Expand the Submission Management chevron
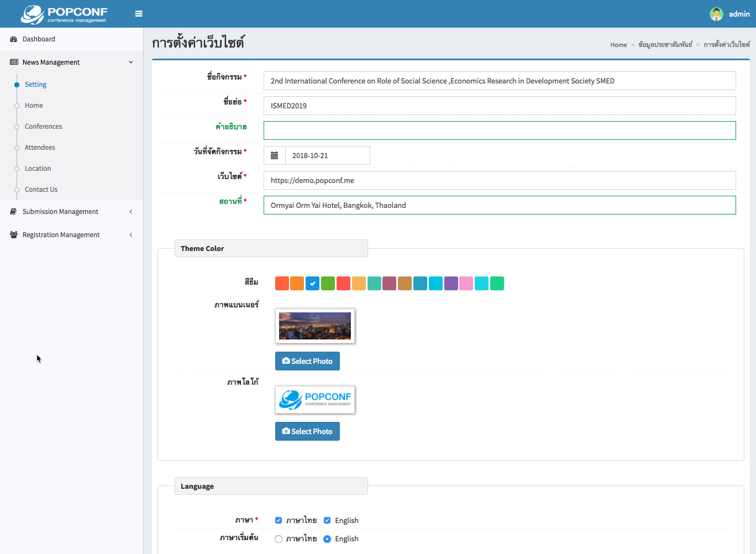The image size is (756, 554). point(131,212)
